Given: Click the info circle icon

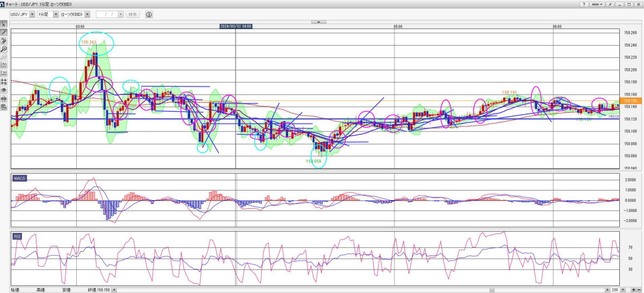Looking at the screenshot, I should click(149, 14).
